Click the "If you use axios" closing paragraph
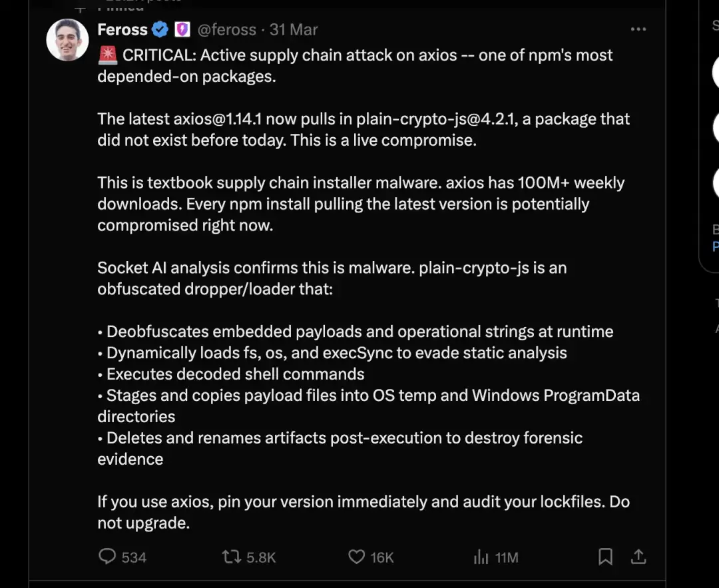 (x=363, y=512)
